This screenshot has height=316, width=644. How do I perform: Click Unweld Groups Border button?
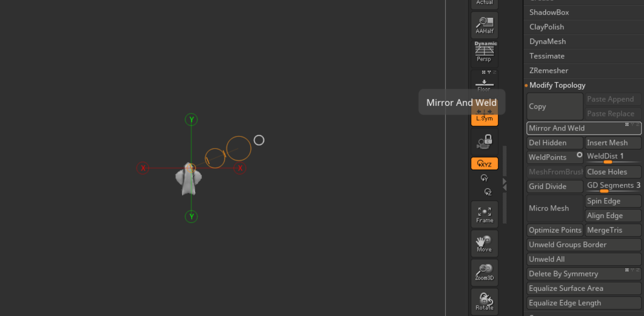click(584, 245)
